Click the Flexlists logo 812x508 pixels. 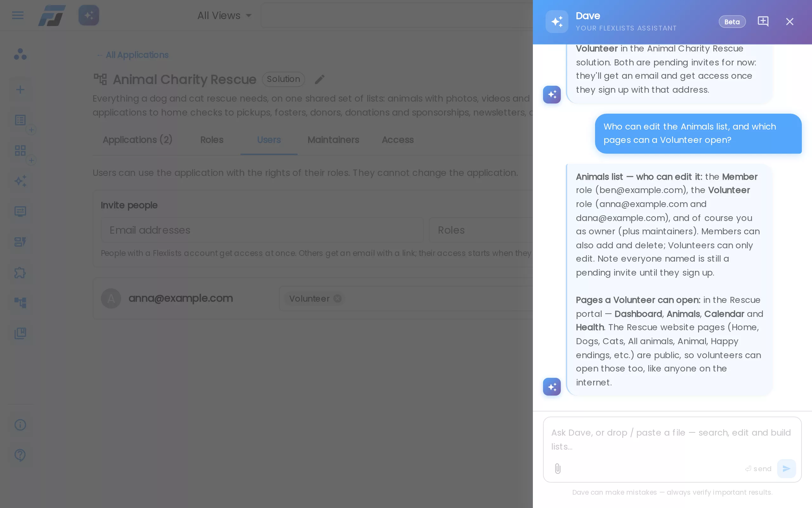(52, 16)
